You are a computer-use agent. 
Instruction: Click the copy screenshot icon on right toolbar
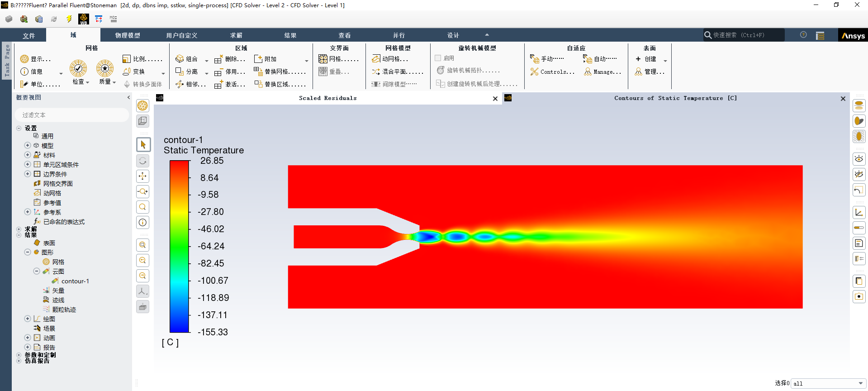tap(859, 281)
